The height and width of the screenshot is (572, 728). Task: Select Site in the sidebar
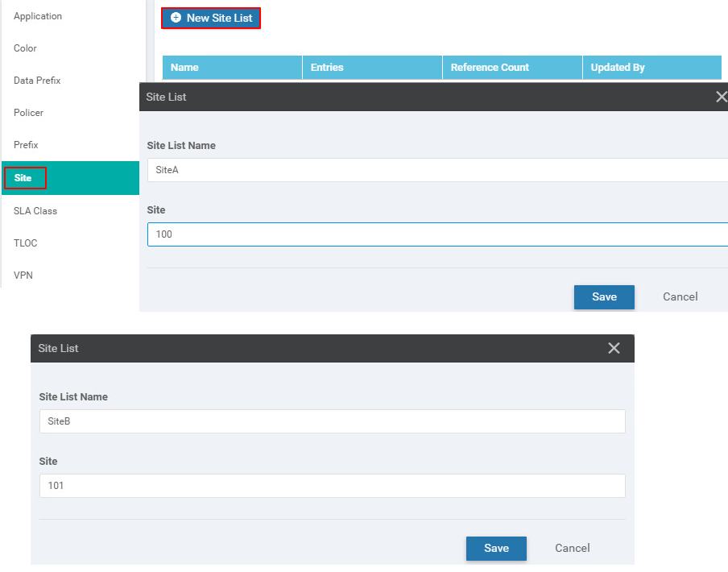click(71, 178)
